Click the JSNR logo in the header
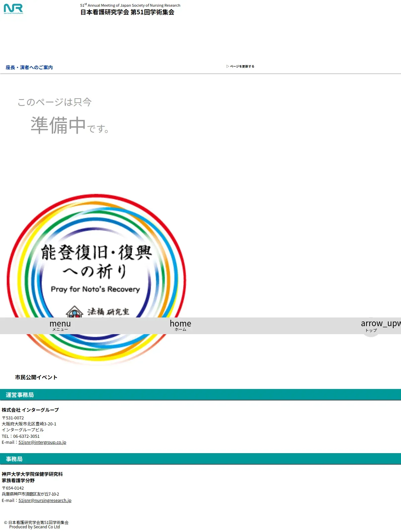Screen dimensions: 401x532 [13, 9]
